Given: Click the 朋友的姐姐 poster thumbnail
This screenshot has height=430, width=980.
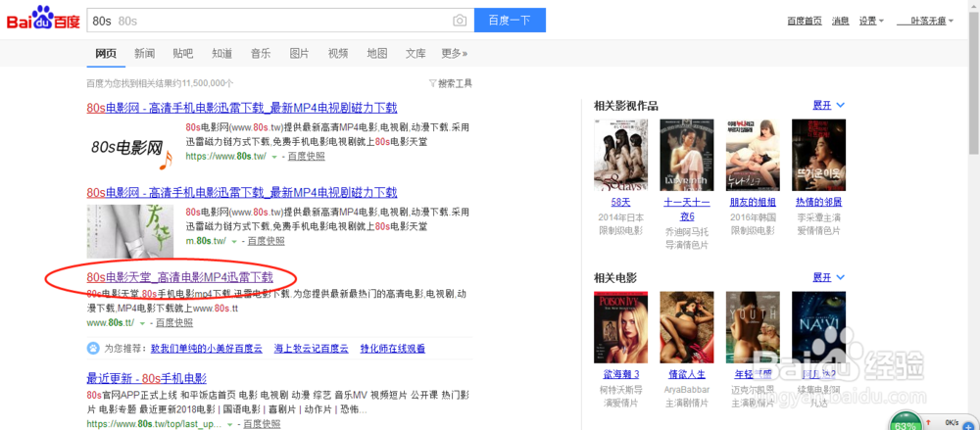Looking at the screenshot, I should pyautogui.click(x=753, y=155).
